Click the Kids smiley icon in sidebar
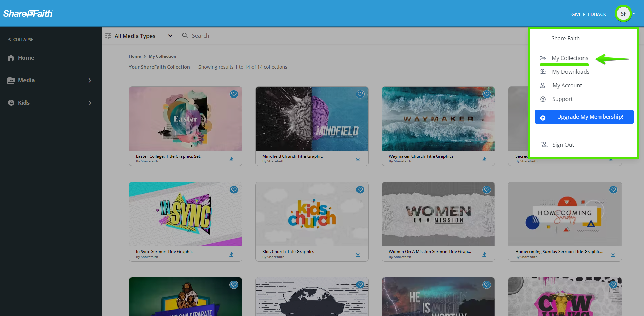 click(11, 103)
